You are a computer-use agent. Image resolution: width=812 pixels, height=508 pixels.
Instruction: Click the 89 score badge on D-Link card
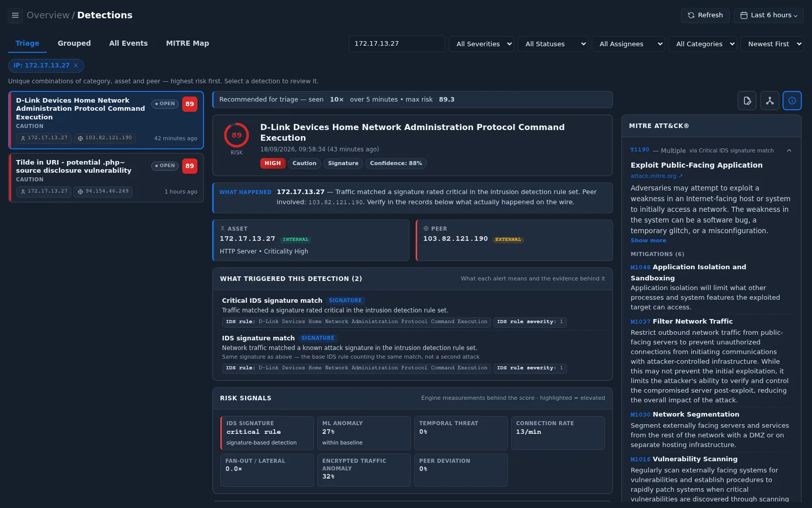click(x=190, y=104)
